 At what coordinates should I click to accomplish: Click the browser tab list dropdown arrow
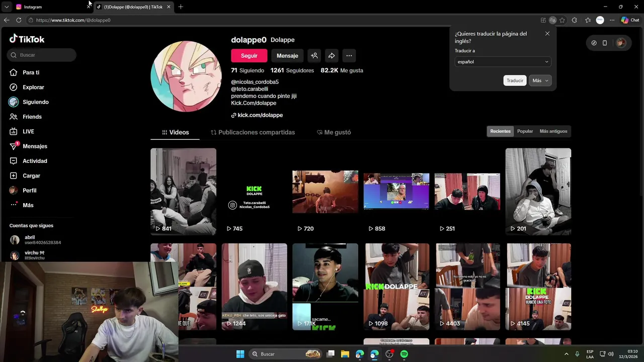coord(6,7)
